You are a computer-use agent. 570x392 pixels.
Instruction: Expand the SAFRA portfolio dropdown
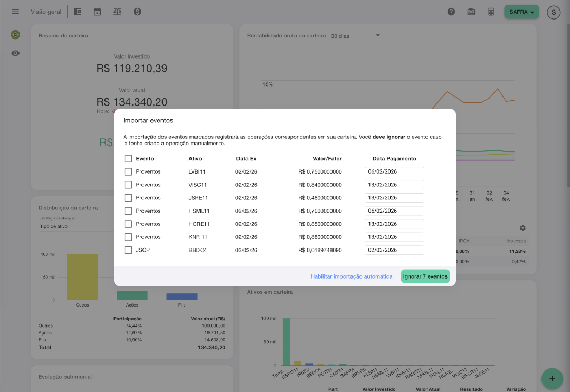coord(521,12)
